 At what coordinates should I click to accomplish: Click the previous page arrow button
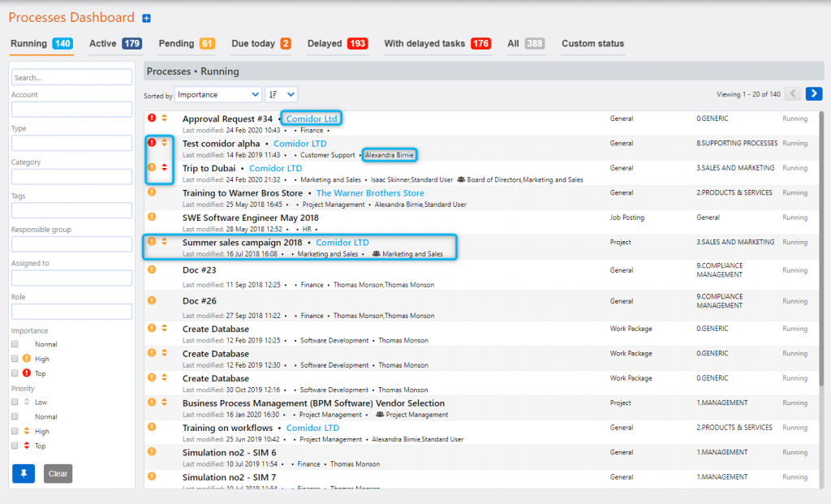(x=793, y=94)
